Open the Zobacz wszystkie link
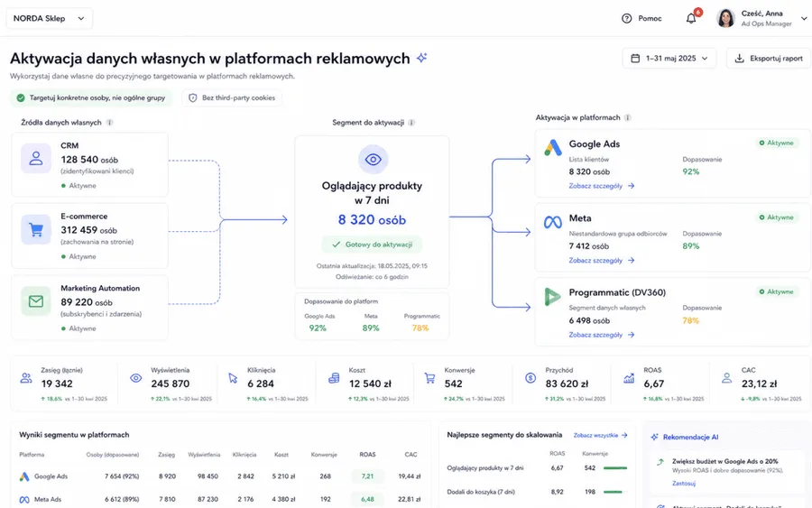Screen dimensions: 812x508 [600, 436]
